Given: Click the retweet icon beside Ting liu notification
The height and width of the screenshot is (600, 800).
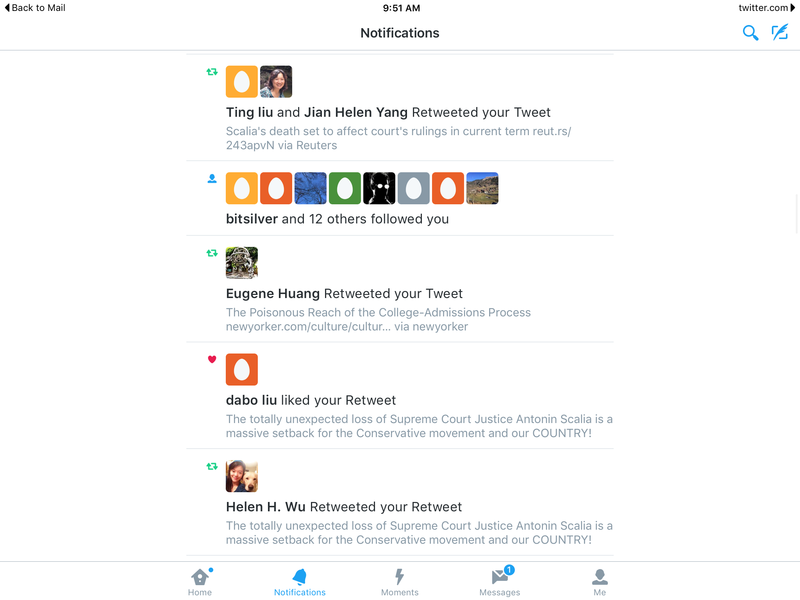Looking at the screenshot, I should click(212, 72).
